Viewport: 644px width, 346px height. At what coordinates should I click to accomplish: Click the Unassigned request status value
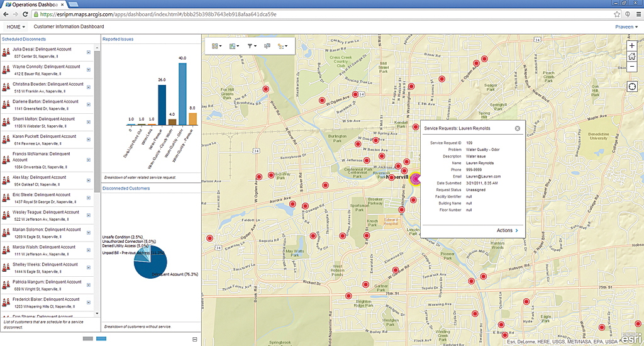475,190
